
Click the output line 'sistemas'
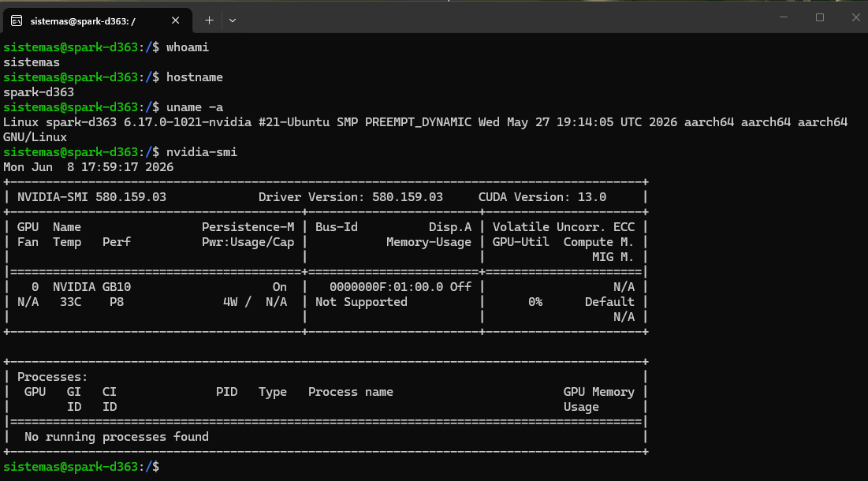32,62
